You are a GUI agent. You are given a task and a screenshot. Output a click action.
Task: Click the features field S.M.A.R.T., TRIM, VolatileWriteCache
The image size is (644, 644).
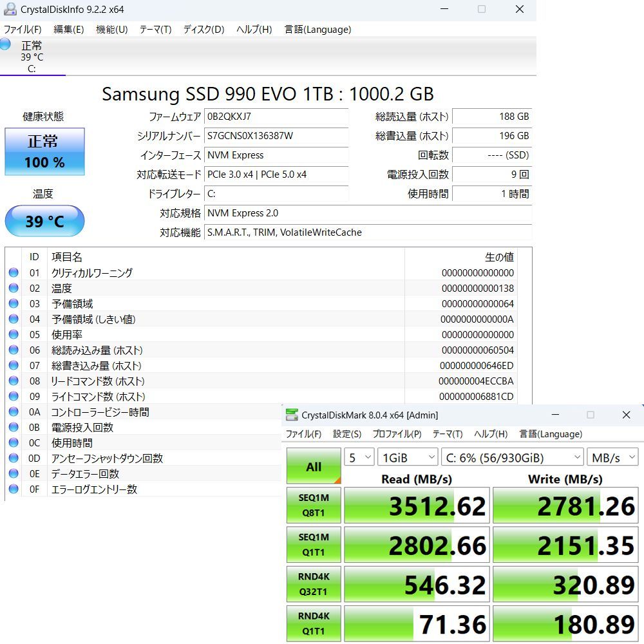[368, 232]
